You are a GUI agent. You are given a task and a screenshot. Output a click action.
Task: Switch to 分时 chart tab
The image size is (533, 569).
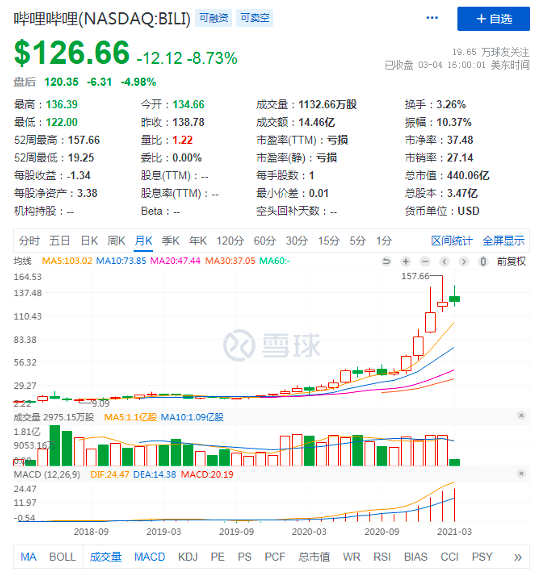29,241
